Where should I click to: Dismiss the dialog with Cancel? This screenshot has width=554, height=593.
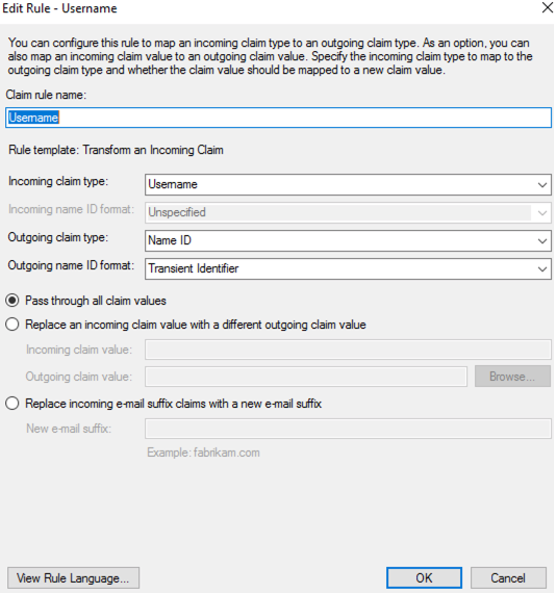[508, 578]
